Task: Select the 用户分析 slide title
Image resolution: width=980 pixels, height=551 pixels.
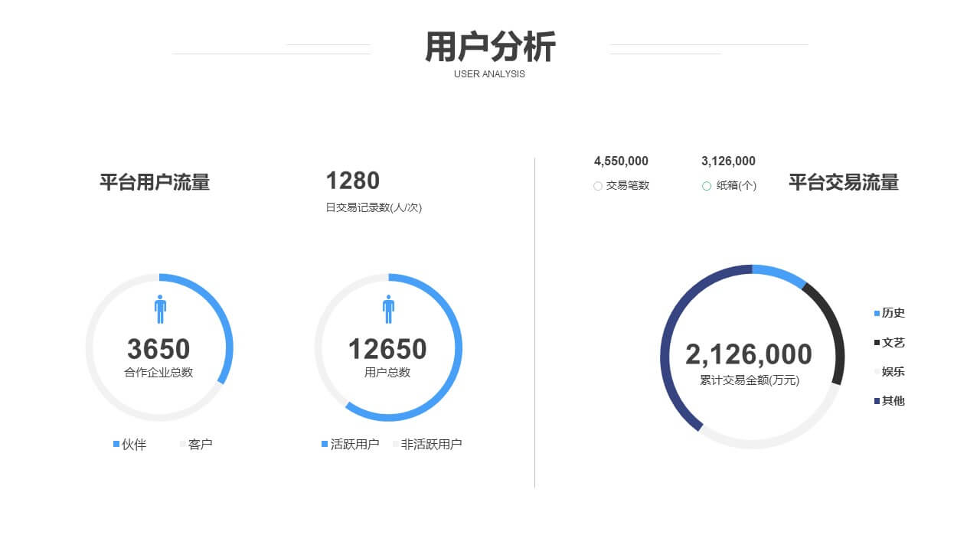Action: pyautogui.click(x=490, y=47)
